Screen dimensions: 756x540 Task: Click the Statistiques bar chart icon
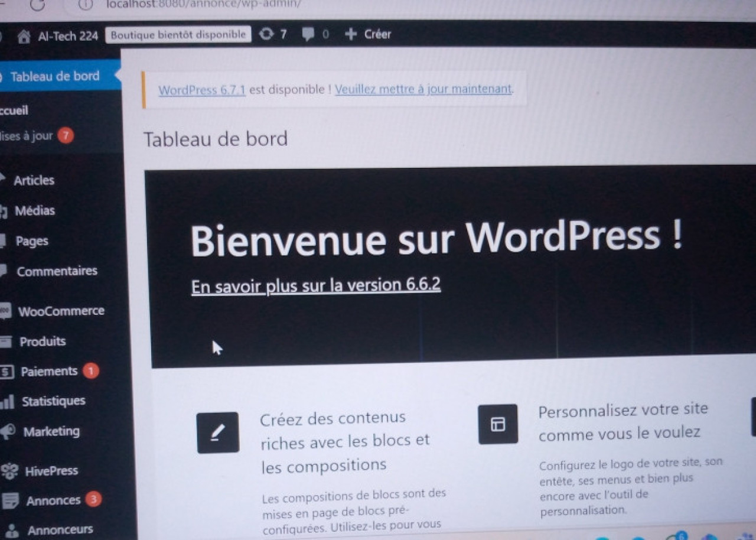click(7, 402)
